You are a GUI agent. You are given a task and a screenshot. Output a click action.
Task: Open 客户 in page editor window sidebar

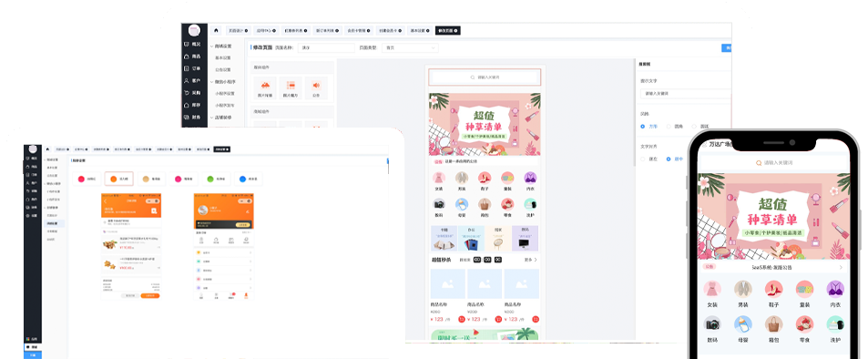pyautogui.click(x=192, y=80)
